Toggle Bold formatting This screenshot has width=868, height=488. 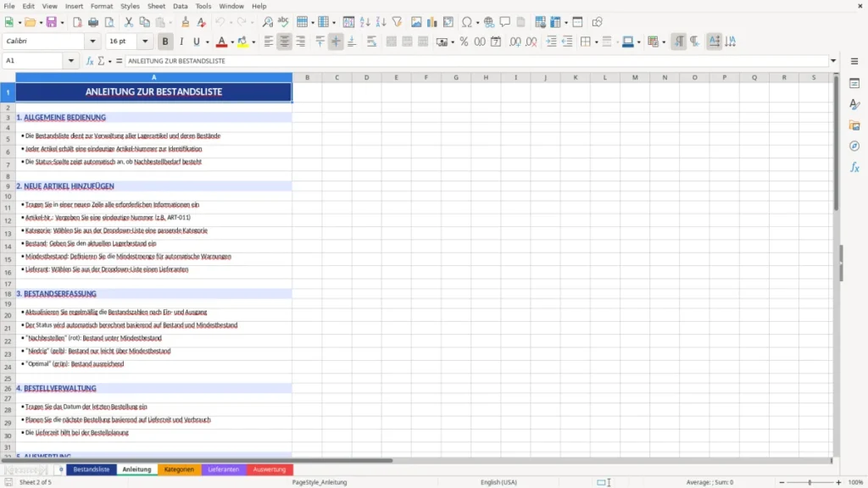tap(165, 42)
